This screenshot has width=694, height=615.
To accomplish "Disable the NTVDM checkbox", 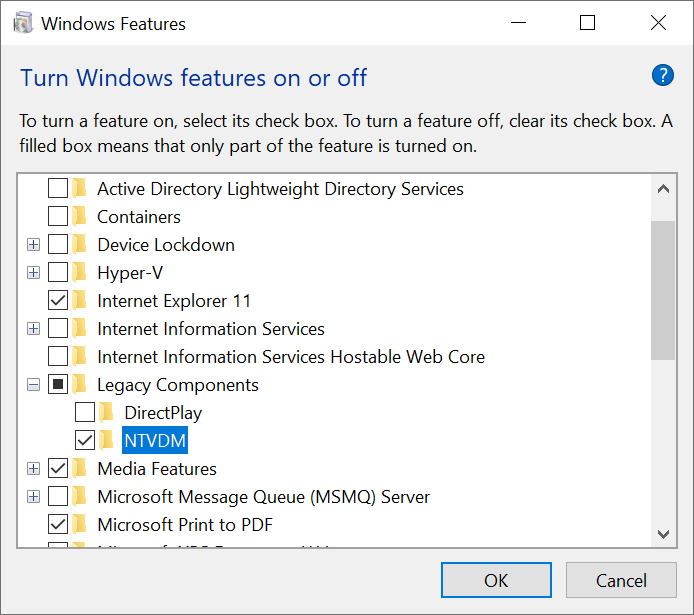I will click(x=85, y=441).
